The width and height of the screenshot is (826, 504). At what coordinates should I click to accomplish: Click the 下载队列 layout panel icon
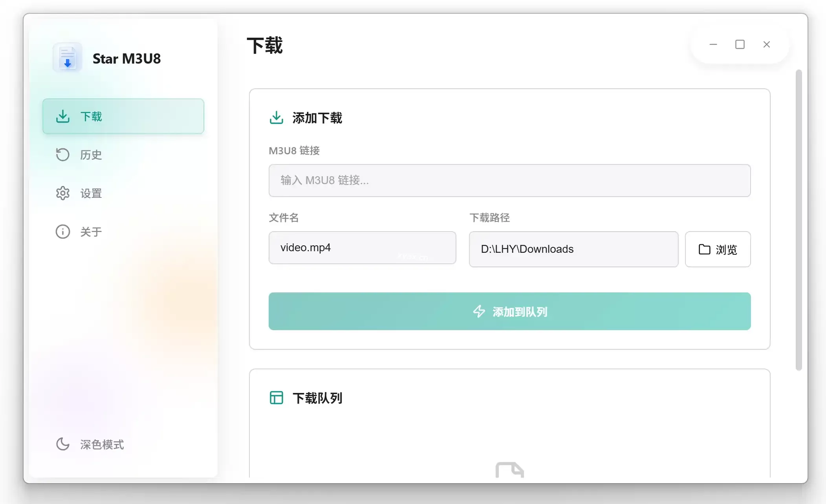[277, 398]
